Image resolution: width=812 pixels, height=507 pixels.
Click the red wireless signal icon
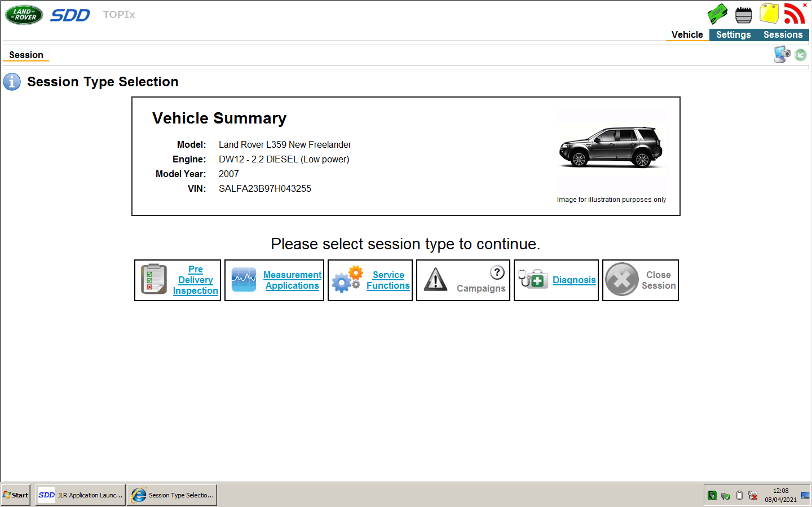(795, 14)
